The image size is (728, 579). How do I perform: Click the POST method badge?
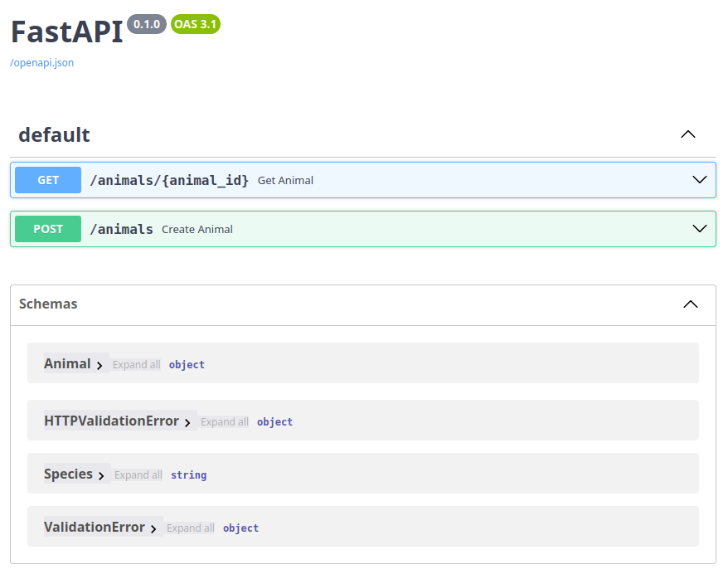pos(47,229)
